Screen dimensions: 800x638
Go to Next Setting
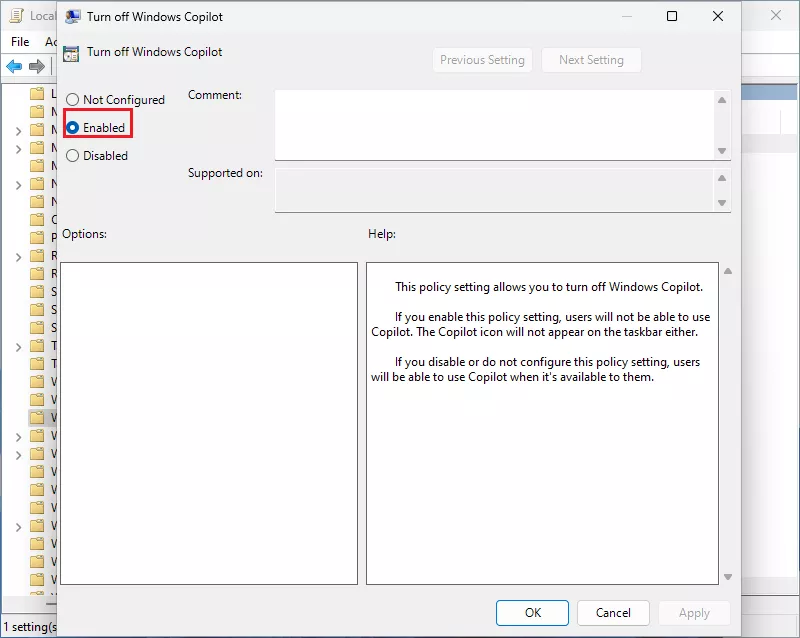coord(591,60)
